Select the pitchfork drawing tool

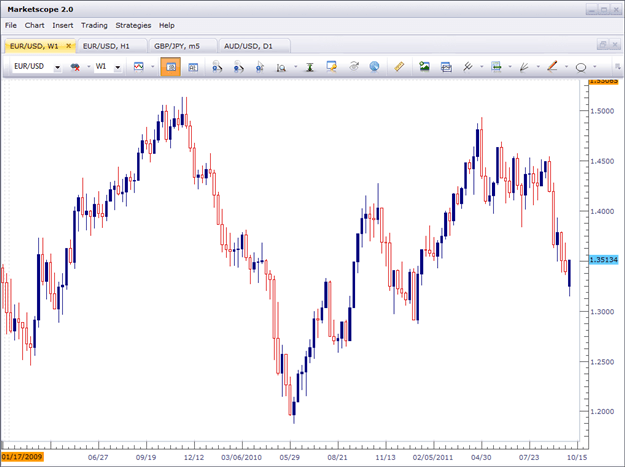pos(468,67)
